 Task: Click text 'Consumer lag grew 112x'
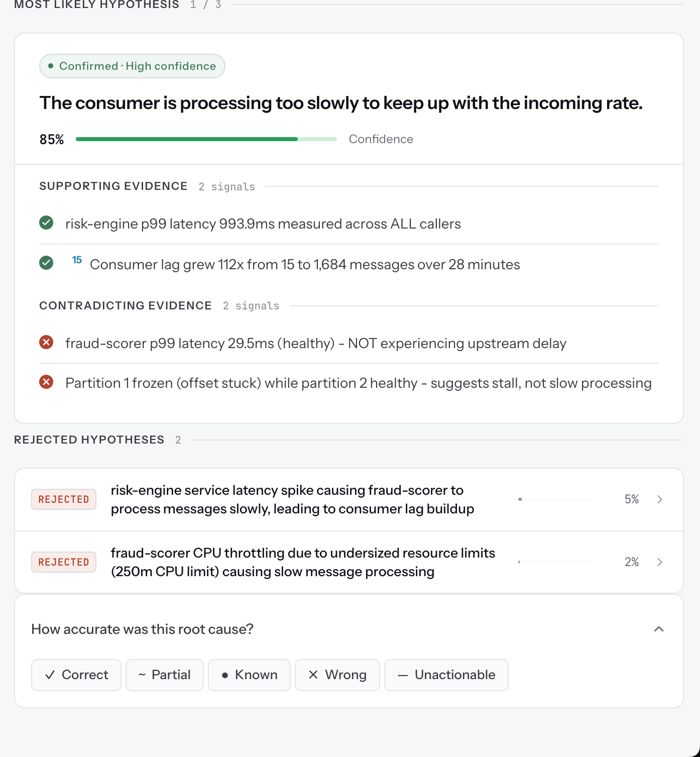pyautogui.click(x=167, y=264)
